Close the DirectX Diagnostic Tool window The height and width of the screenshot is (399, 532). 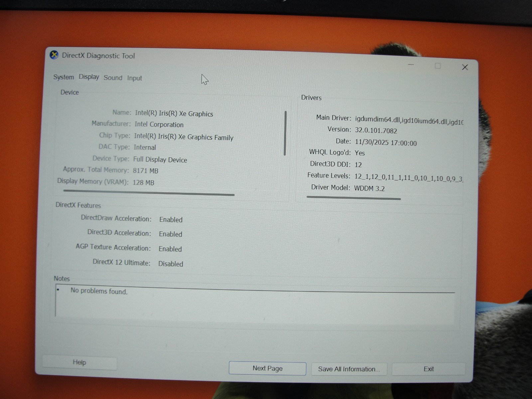(465, 67)
